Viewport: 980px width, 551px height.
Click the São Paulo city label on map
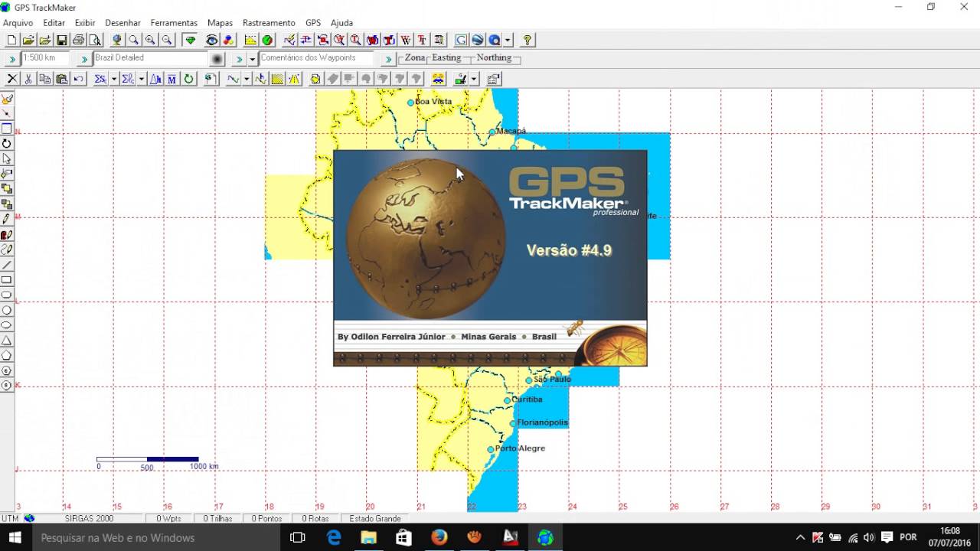point(552,379)
